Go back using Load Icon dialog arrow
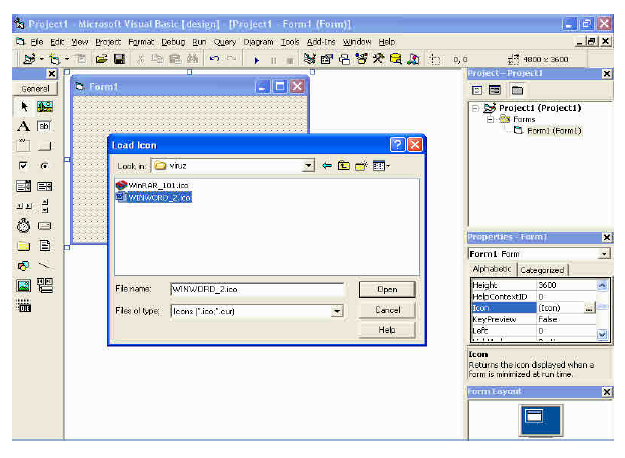The height and width of the screenshot is (458, 625). [x=327, y=165]
